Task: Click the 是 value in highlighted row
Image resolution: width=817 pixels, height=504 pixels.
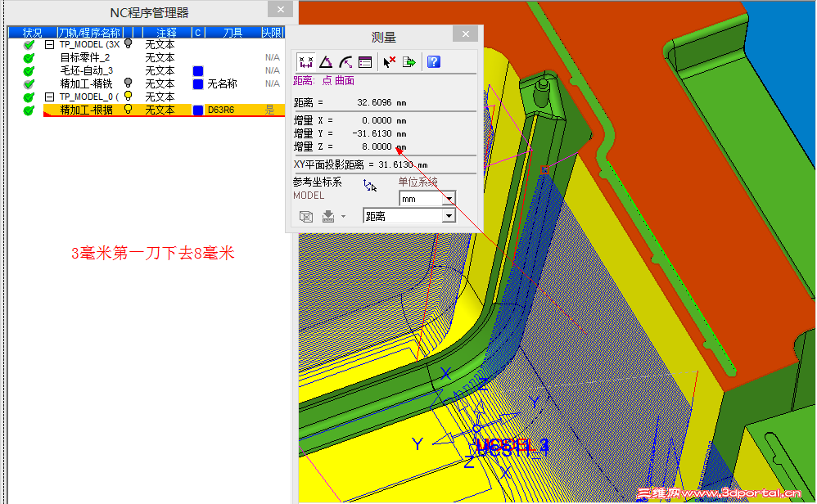Action: tap(269, 110)
